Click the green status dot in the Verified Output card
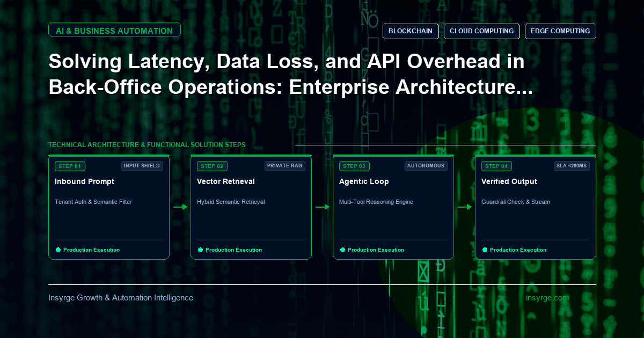Image resolution: width=644 pixels, height=338 pixels. pyautogui.click(x=485, y=250)
